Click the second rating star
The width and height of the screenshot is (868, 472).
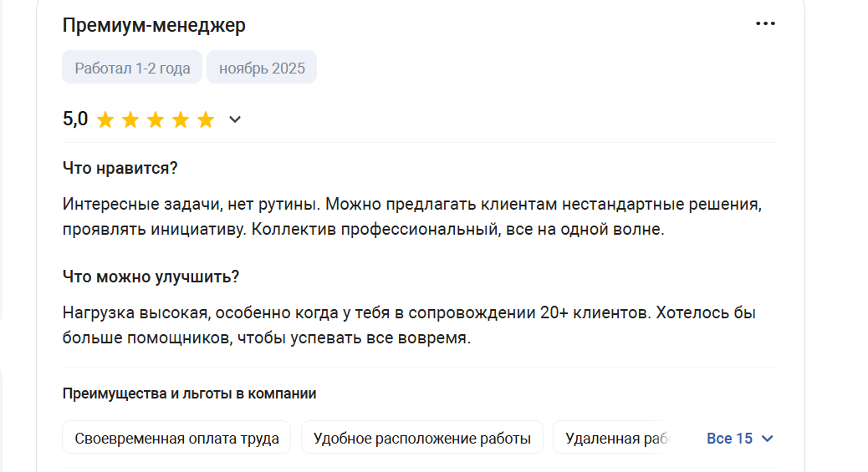point(130,119)
